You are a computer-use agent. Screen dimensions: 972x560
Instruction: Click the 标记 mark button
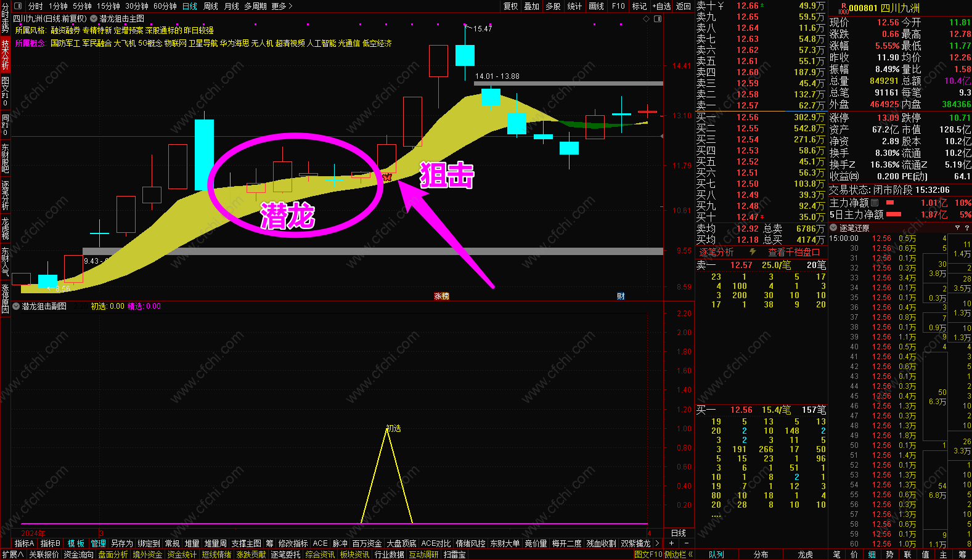click(639, 6)
